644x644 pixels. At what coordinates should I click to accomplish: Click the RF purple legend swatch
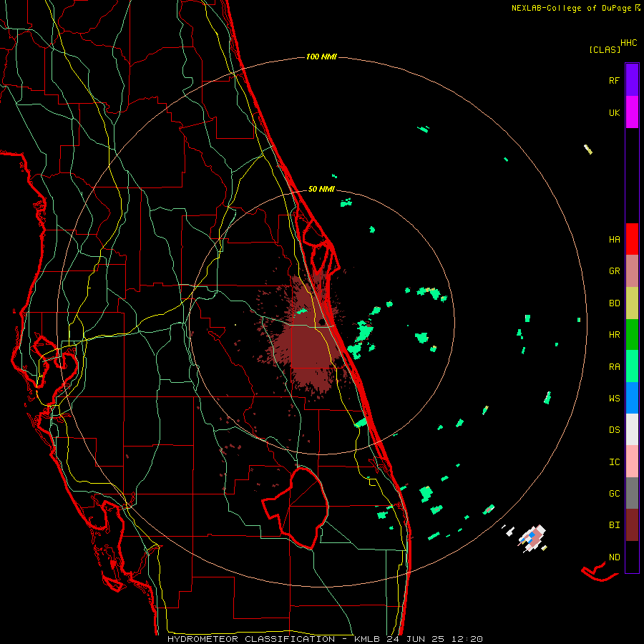pyautogui.click(x=632, y=80)
